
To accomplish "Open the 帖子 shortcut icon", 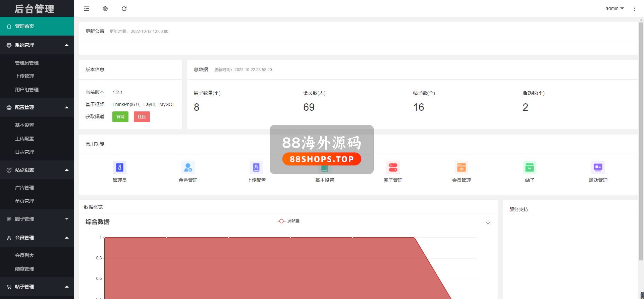I will tap(529, 167).
